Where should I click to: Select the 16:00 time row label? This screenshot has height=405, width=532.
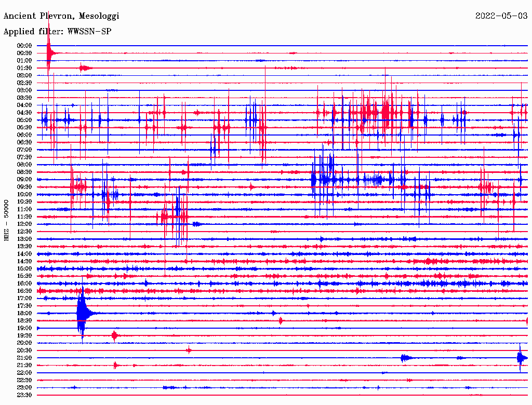coord(24,283)
